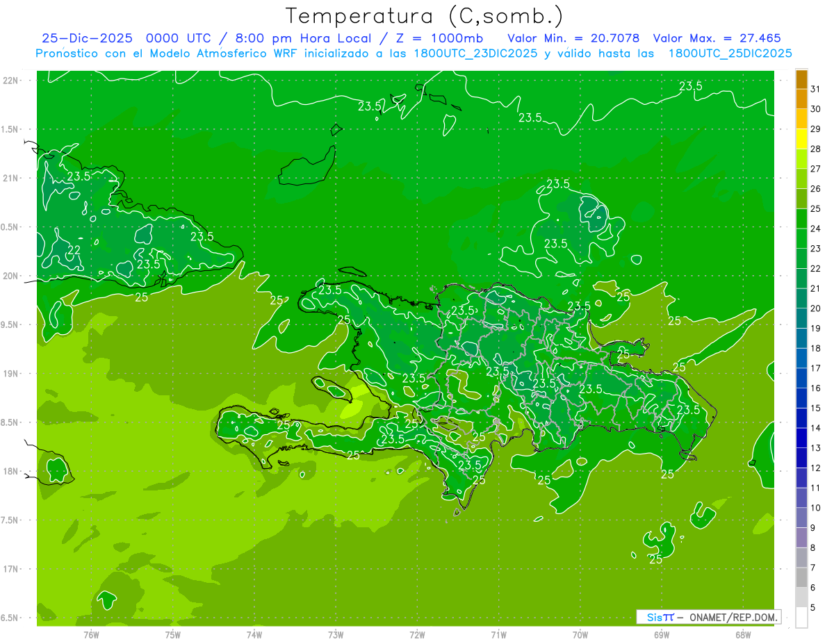Click the '69W' longitude axis label

tap(661, 635)
